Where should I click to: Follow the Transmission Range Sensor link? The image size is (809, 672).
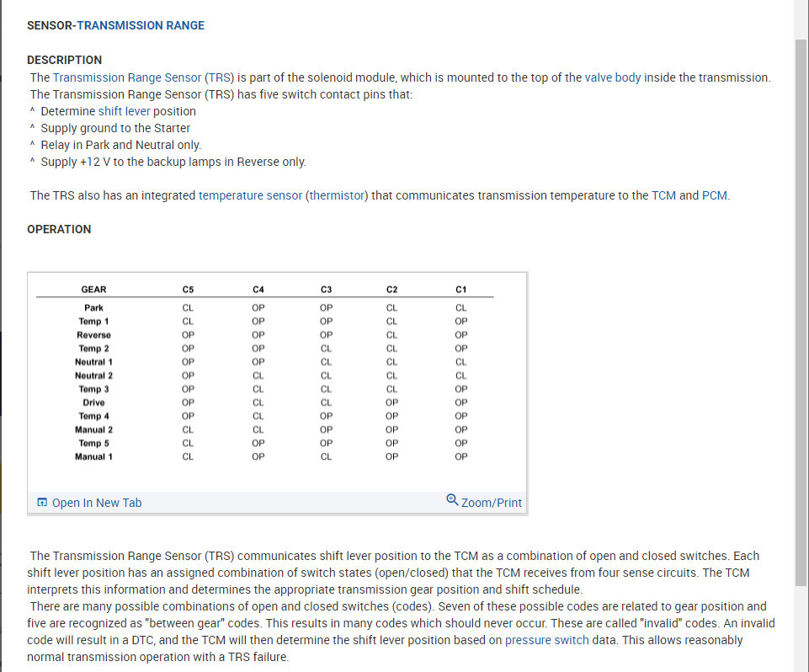pyautogui.click(x=127, y=77)
